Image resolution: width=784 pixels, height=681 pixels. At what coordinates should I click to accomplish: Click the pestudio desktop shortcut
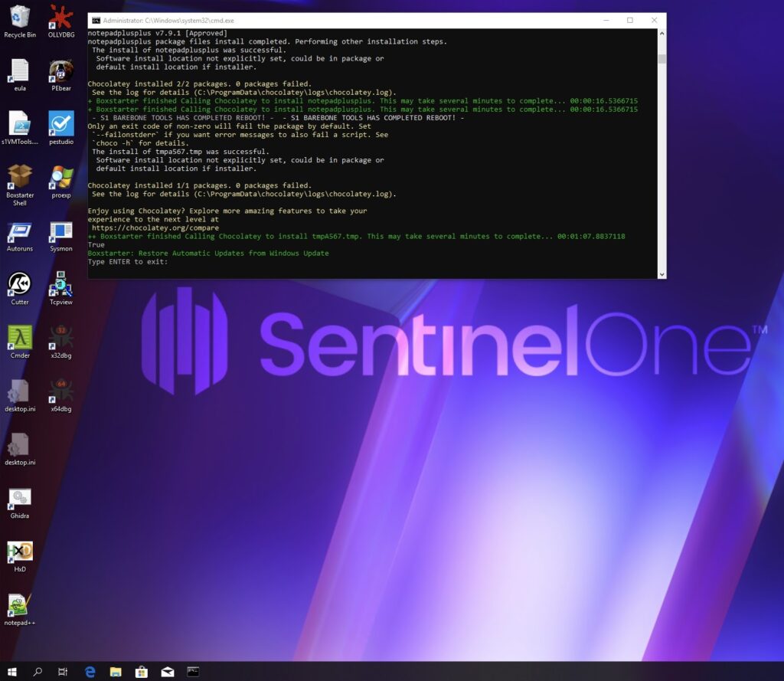coord(61,124)
